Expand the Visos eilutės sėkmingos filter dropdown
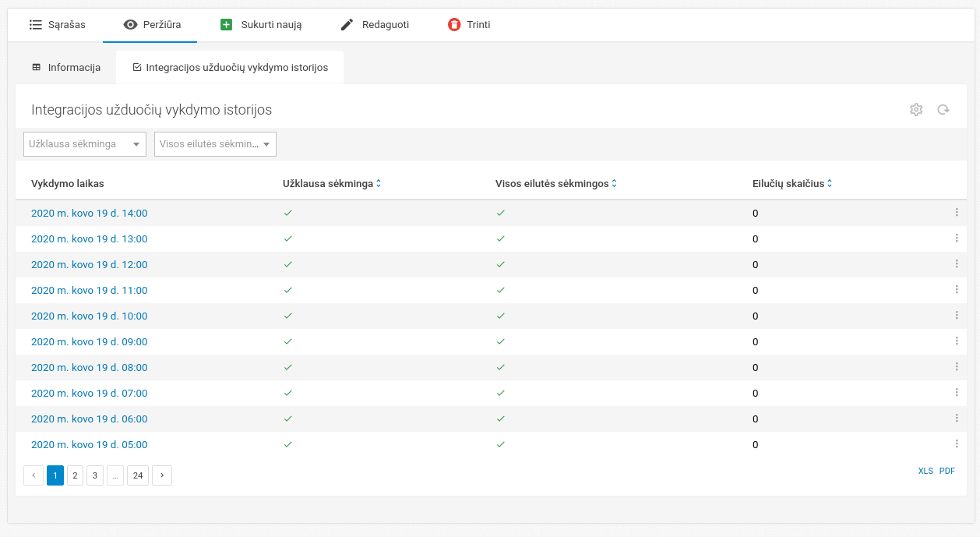 click(215, 144)
